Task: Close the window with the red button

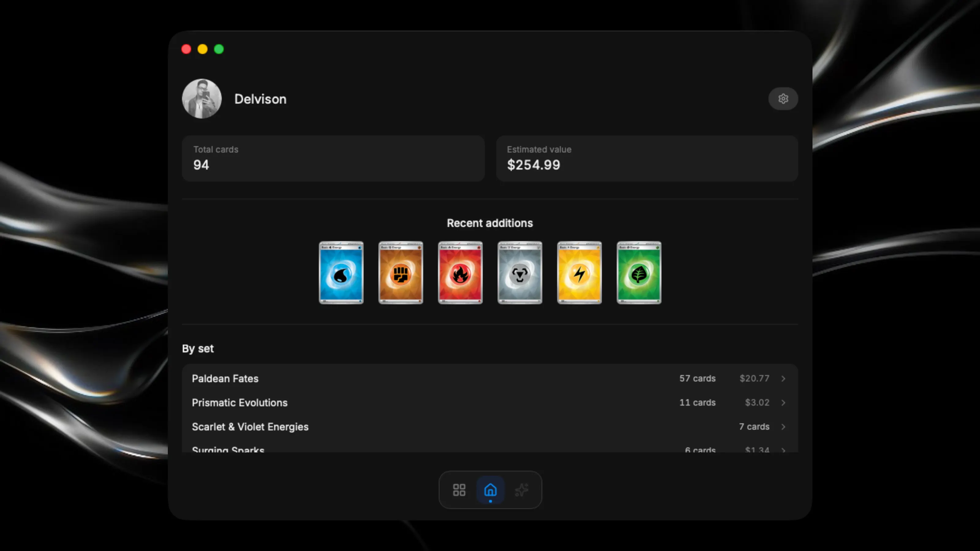Action: pyautogui.click(x=187, y=49)
